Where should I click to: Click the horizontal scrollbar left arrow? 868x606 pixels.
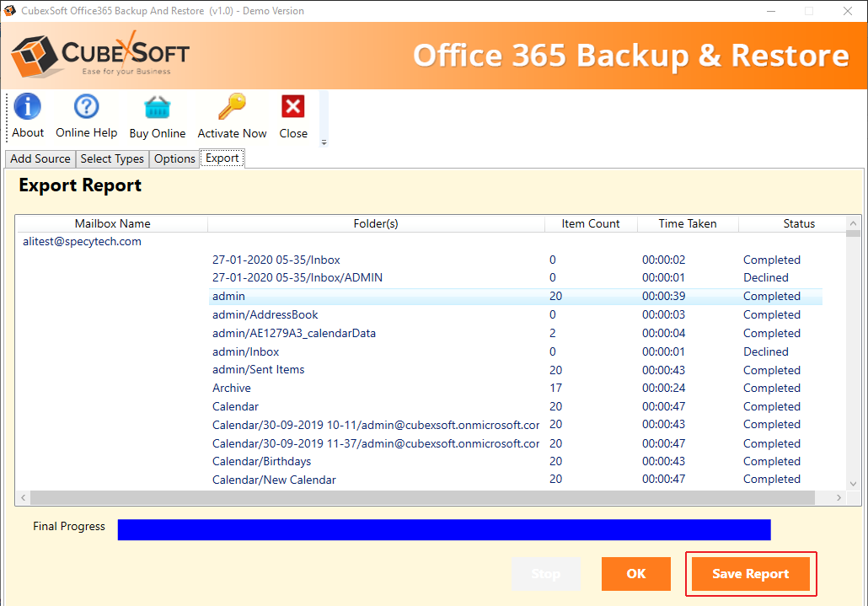24,497
